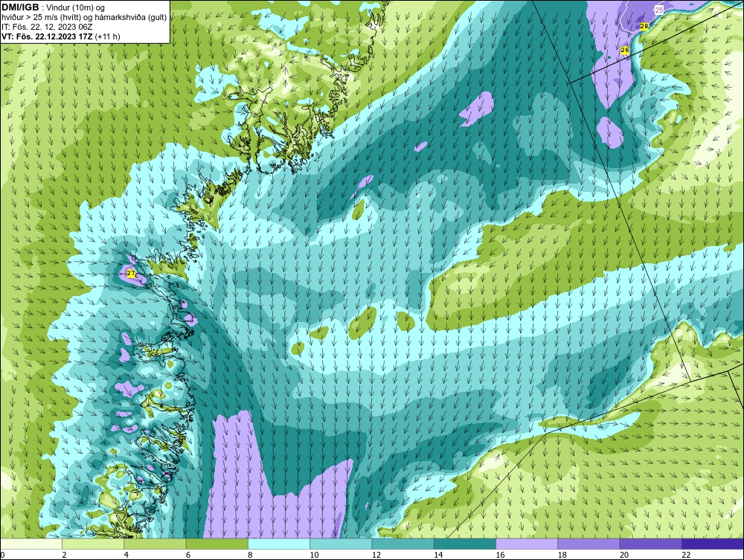Click the above 22 m/s dark indigo swatch

click(713, 544)
